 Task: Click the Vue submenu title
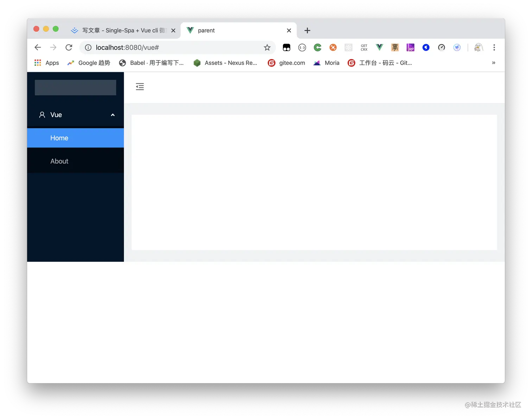click(75, 115)
